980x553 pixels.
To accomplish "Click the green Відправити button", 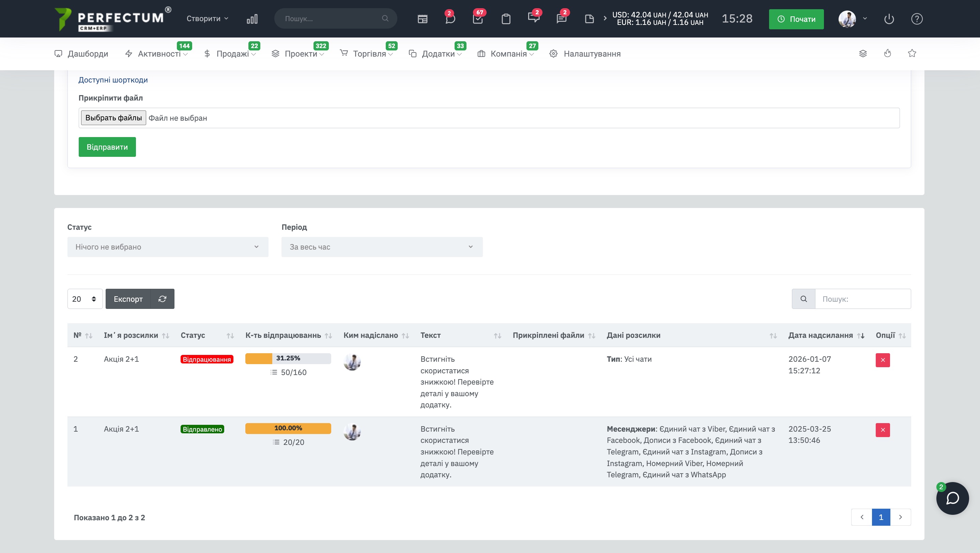I will tap(107, 147).
